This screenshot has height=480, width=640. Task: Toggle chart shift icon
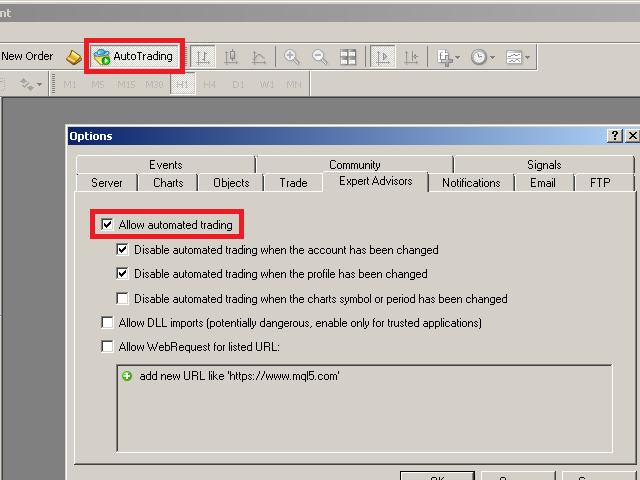[x=411, y=57]
